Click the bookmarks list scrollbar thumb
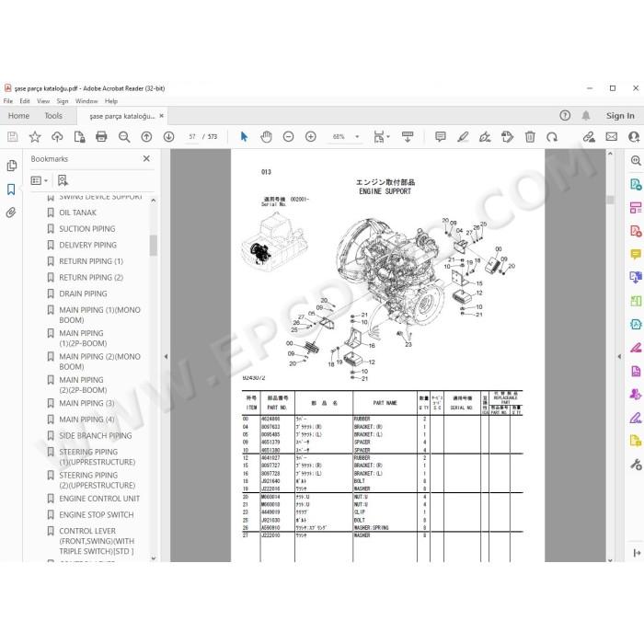 coord(154,246)
